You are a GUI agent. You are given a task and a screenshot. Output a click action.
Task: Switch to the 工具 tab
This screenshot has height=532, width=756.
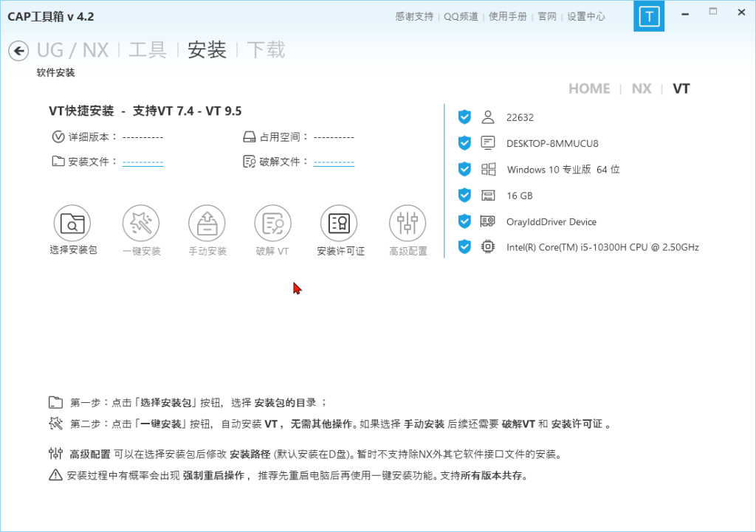(148, 50)
